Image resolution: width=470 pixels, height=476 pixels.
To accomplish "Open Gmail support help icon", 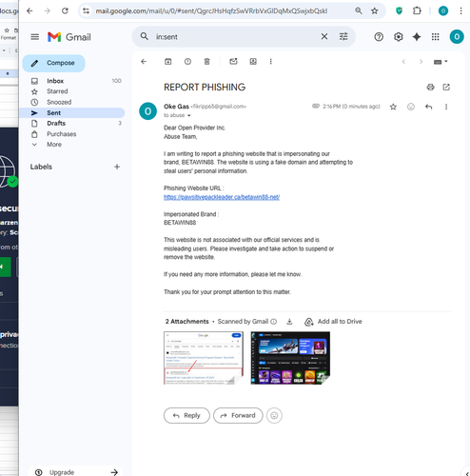I will [379, 37].
